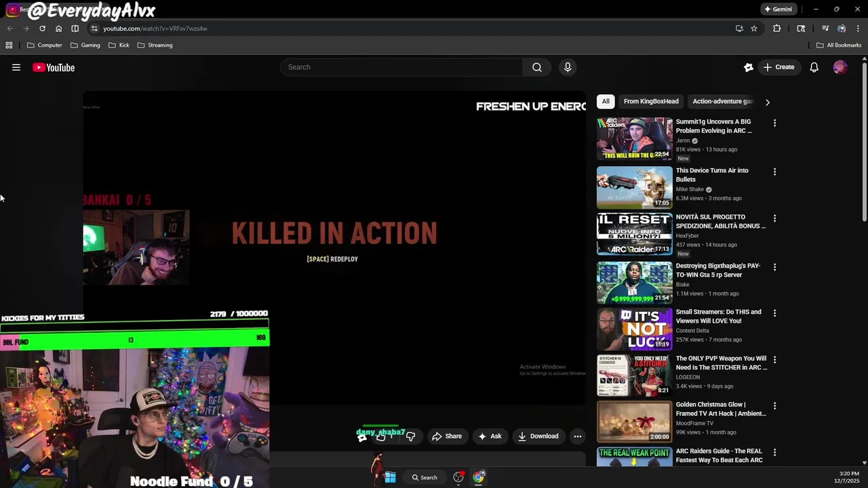Open the Destroying Bigxthaplug's video thumbnail
Image resolution: width=868 pixels, height=488 pixels.
tap(635, 283)
